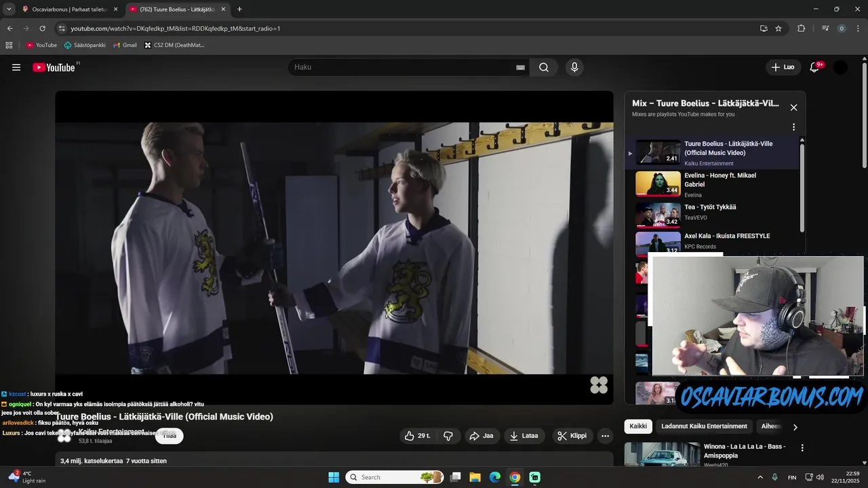Open Microsoft Edge from taskbar
868x488 pixels.
495,477
